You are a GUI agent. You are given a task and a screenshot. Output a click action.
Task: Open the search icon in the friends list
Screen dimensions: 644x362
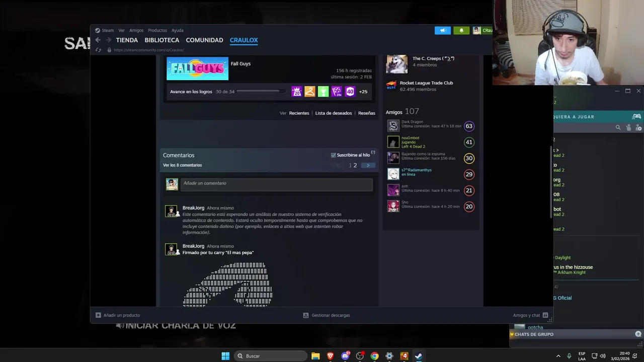tap(618, 128)
